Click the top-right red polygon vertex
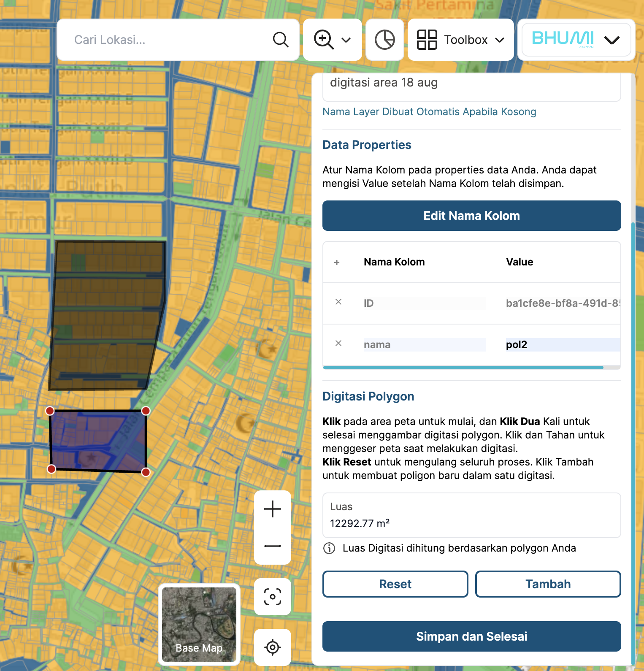Image resolution: width=644 pixels, height=671 pixels. click(146, 411)
